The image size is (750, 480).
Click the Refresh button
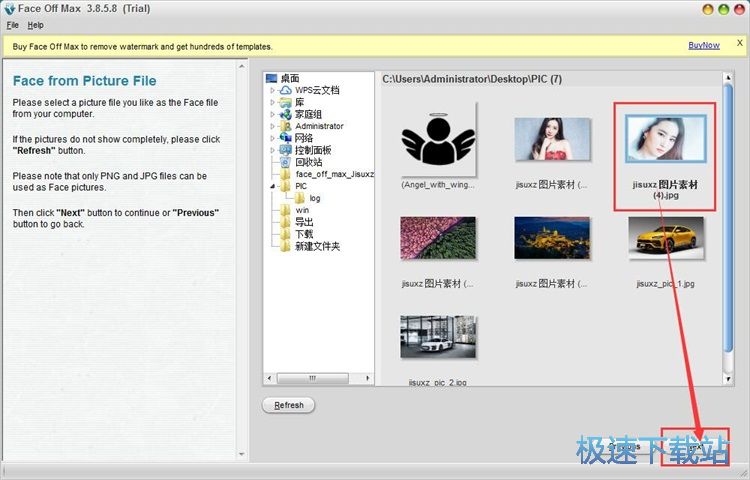[288, 405]
